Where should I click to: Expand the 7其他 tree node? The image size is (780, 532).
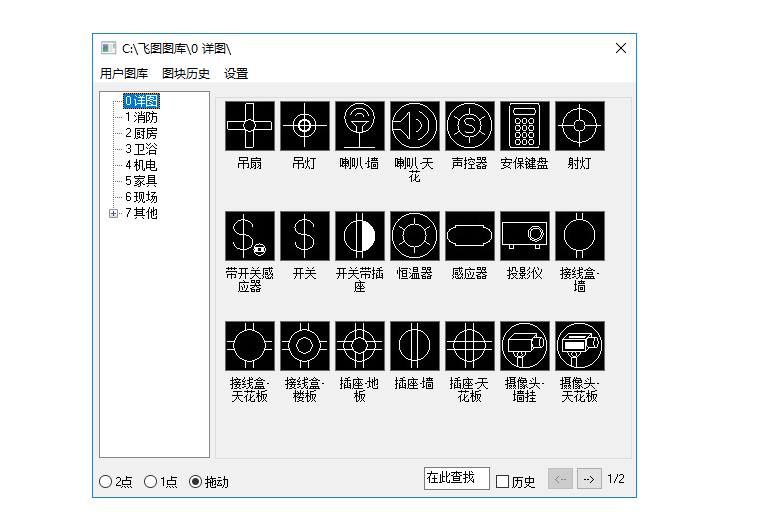point(113,213)
